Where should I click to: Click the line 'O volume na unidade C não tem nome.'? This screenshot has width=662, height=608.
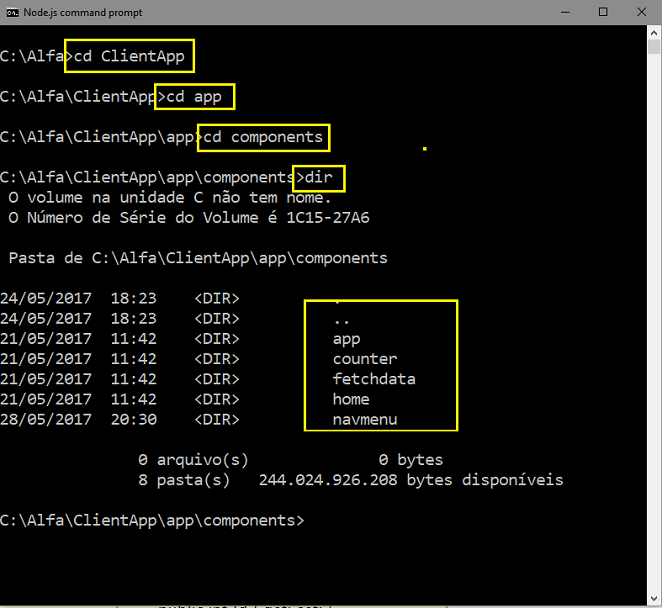(169, 198)
